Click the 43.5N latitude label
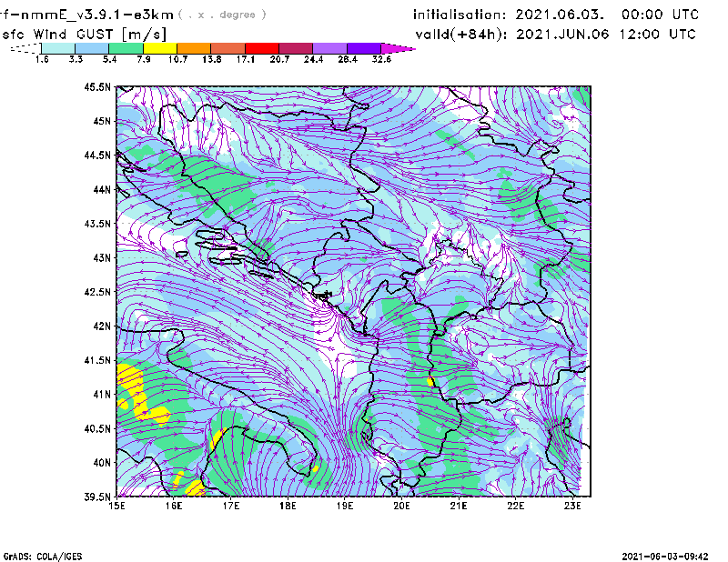 click(97, 224)
